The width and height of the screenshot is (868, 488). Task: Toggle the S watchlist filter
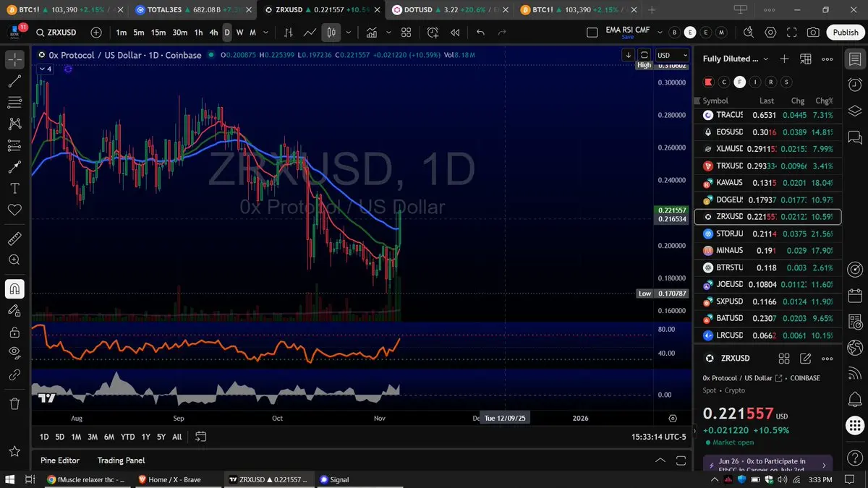pos(787,82)
